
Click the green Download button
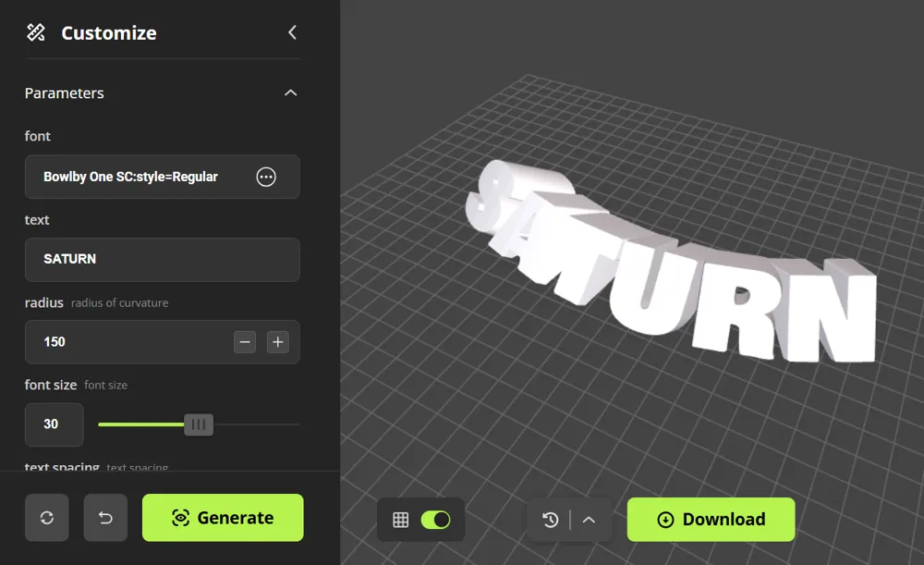(711, 520)
